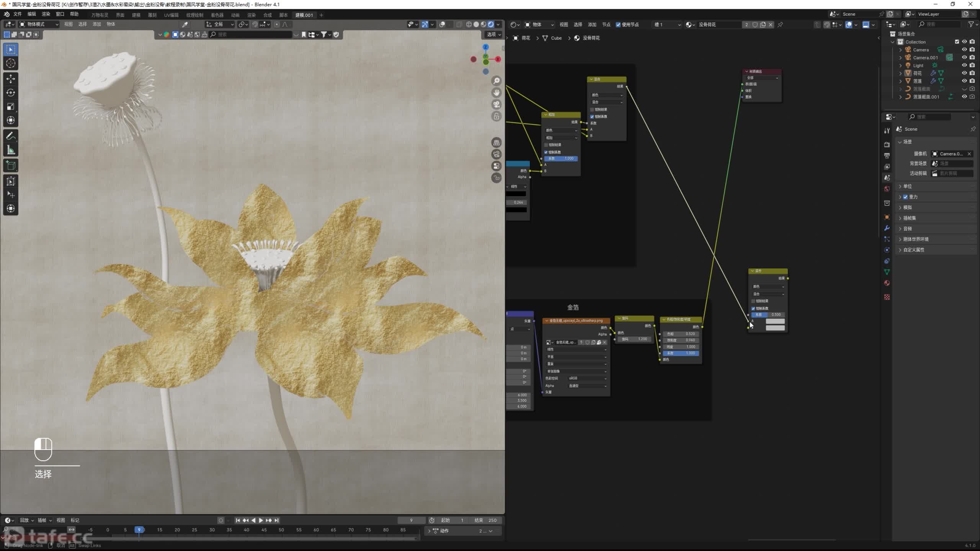This screenshot has height=551, width=980.
Task: Select the Annotate pencil tool
Action: coord(11,136)
